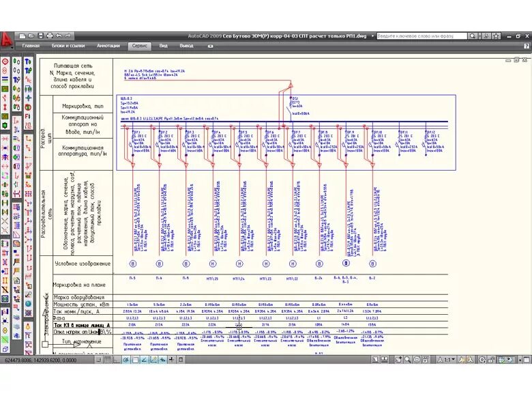Toggle Snap mode in status bar
532x396 pixels.
pos(99,360)
